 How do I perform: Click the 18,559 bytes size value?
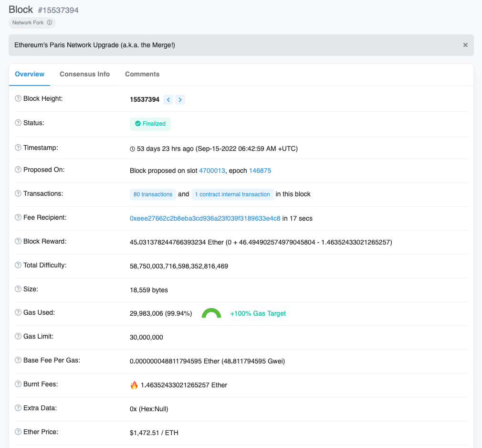tap(149, 290)
